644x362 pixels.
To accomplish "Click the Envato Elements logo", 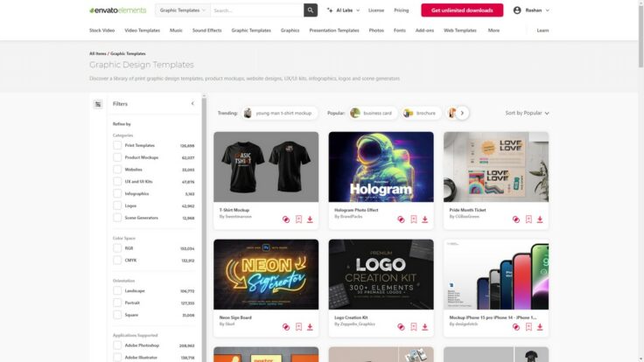I will [x=117, y=10].
